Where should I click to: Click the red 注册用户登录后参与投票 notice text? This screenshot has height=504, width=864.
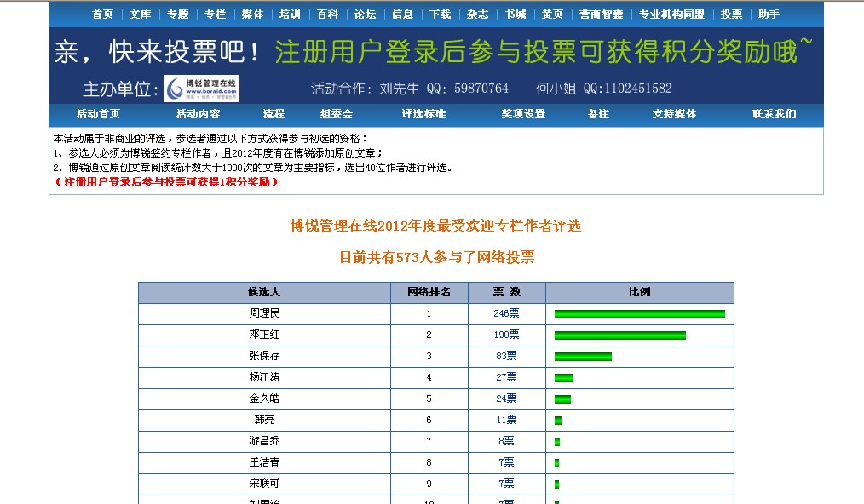coord(166,182)
